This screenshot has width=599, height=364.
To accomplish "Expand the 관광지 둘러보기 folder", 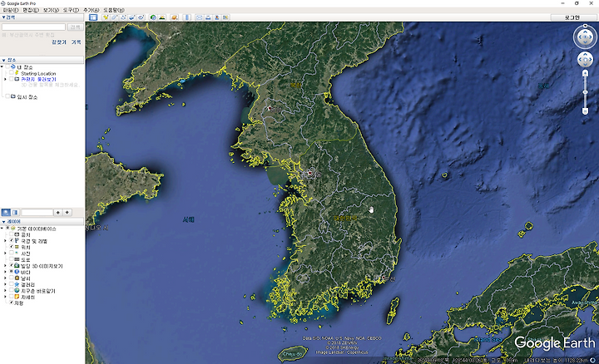I will pyautogui.click(x=5, y=79).
